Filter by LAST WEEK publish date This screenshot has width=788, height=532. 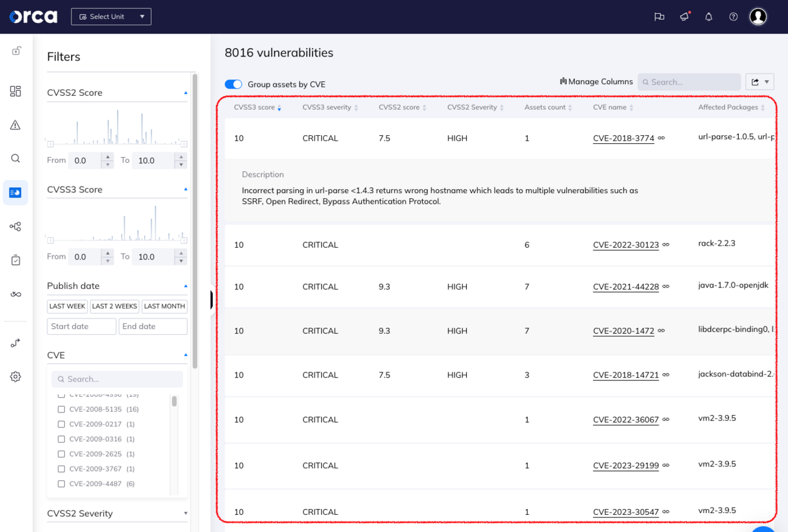(x=67, y=306)
